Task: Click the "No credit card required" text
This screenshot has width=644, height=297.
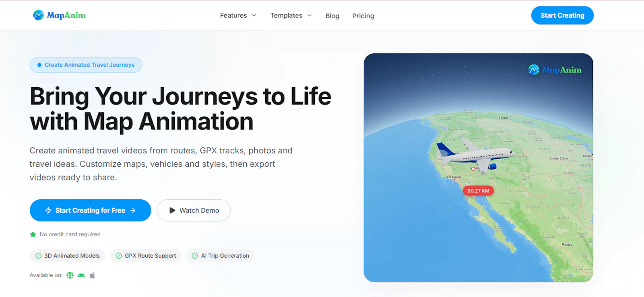Action: pos(70,234)
